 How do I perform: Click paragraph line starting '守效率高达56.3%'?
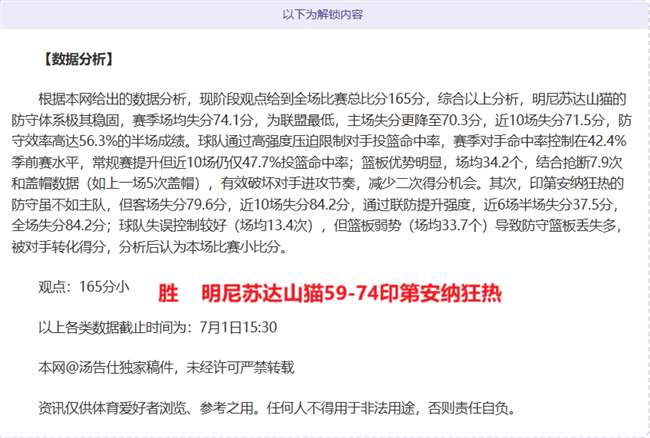[319, 141]
